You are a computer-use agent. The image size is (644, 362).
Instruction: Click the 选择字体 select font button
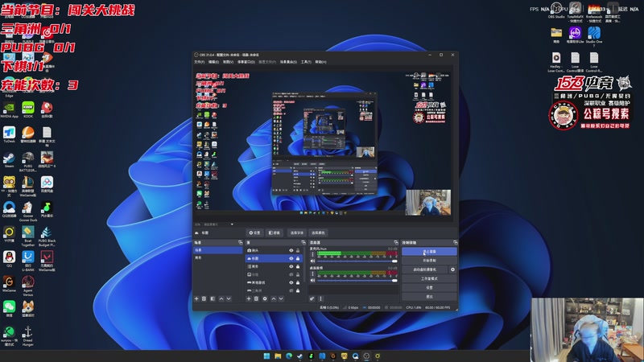pyautogui.click(x=296, y=232)
